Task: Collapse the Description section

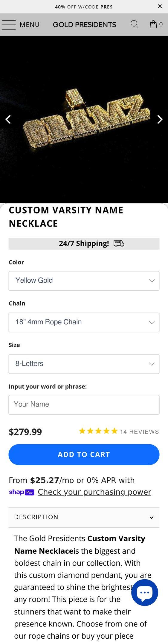Action: pyautogui.click(x=84, y=517)
